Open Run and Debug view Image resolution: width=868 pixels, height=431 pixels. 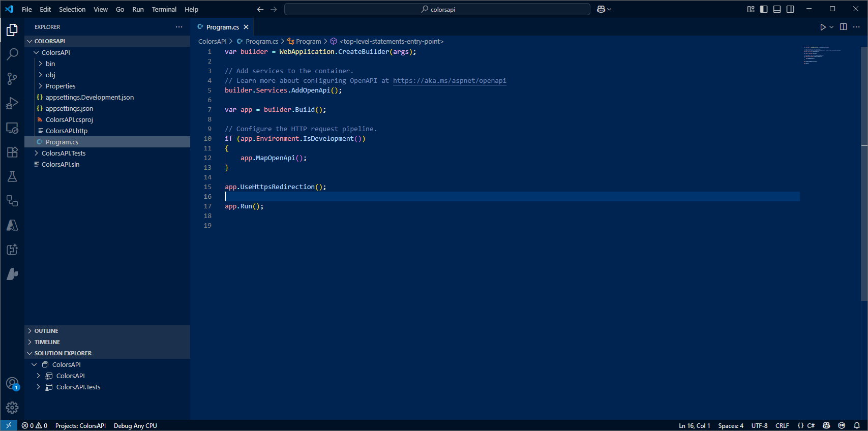(x=12, y=103)
